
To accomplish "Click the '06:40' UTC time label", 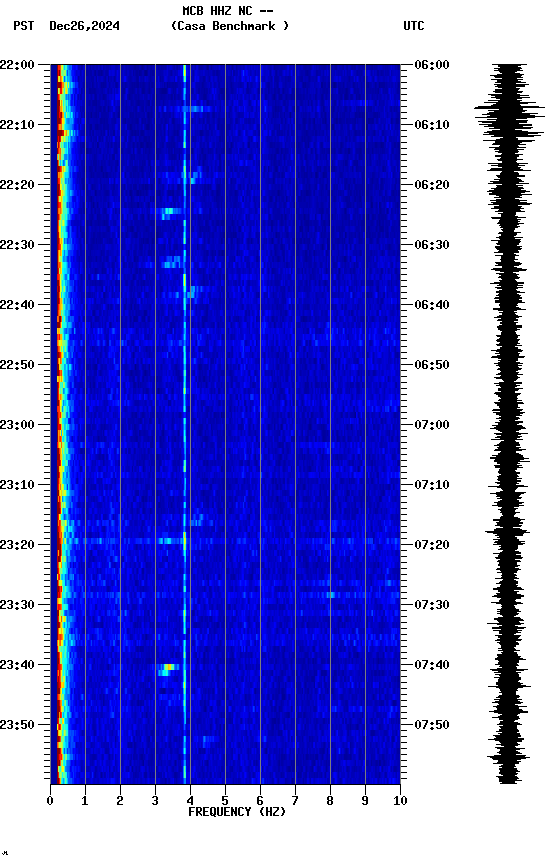I will click(x=432, y=305).
